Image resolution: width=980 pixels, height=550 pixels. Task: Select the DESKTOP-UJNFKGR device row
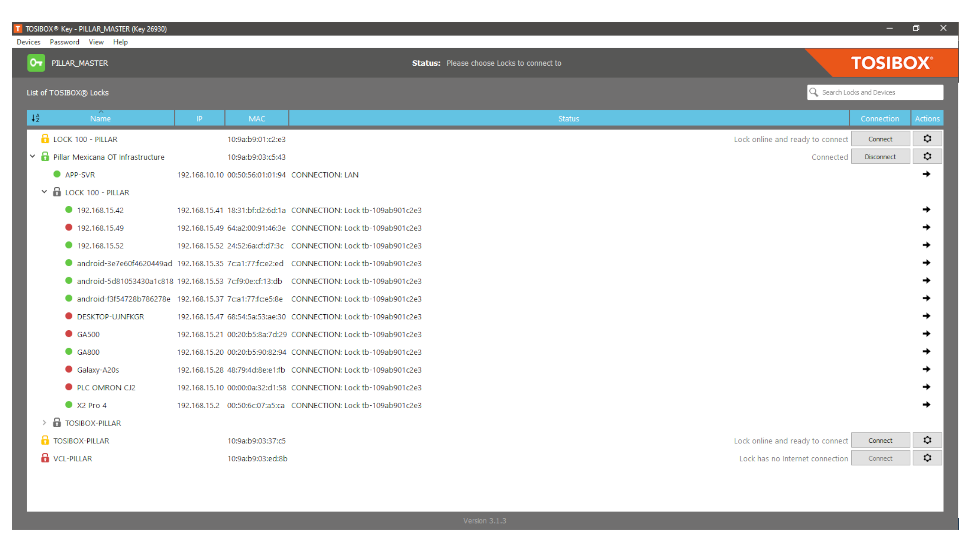click(485, 316)
